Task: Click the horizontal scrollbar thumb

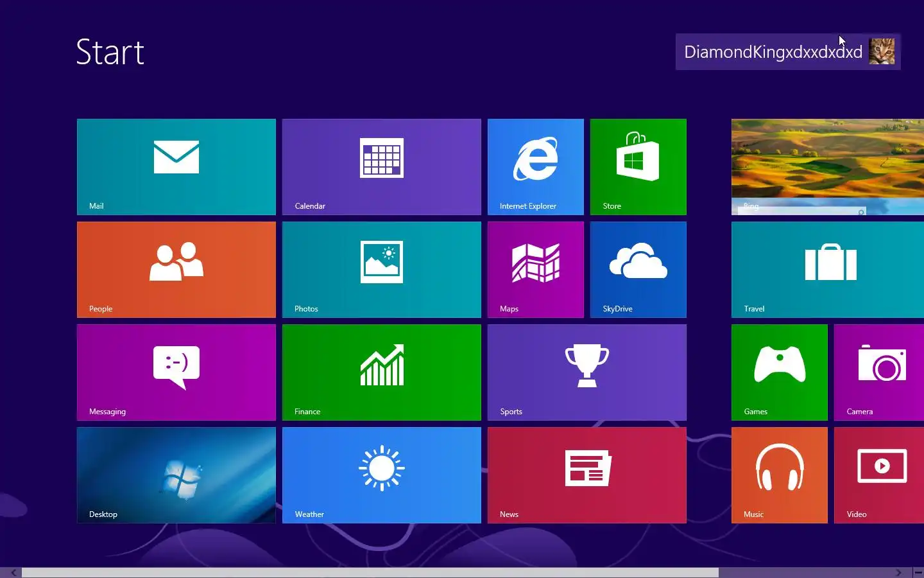Action: coord(370,572)
